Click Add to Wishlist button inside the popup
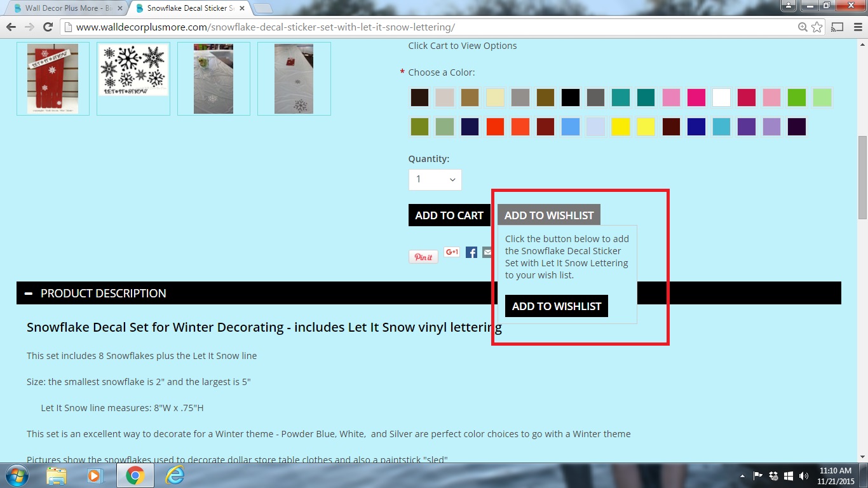868x488 pixels. pos(557,306)
